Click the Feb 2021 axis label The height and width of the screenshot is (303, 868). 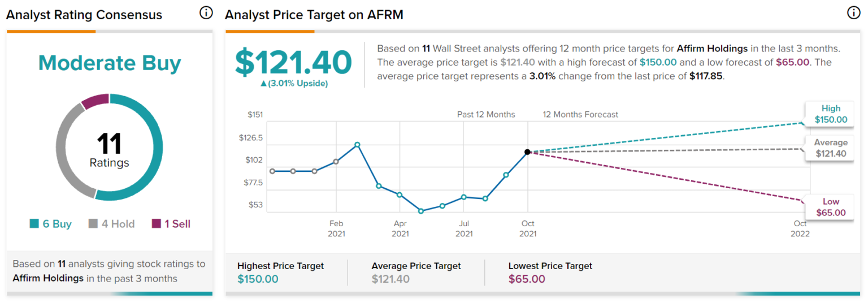[336, 228]
